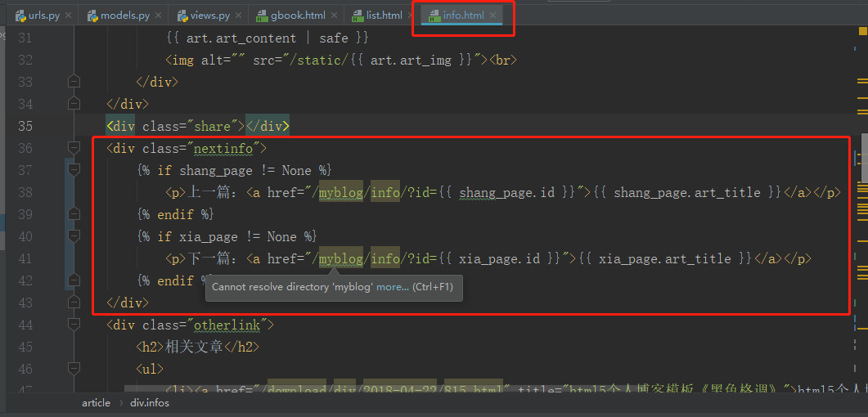Click the 相关文章 heading text
The image size is (868, 417).
195,347
